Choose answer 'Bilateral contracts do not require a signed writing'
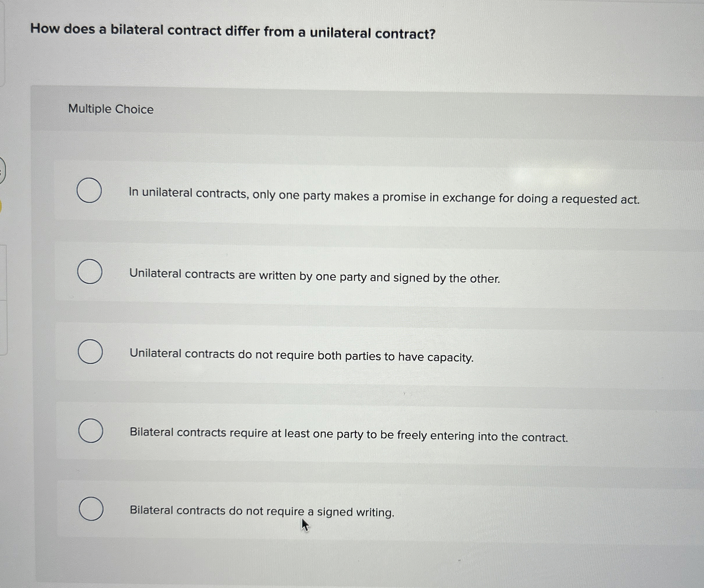The image size is (704, 588). [261, 512]
